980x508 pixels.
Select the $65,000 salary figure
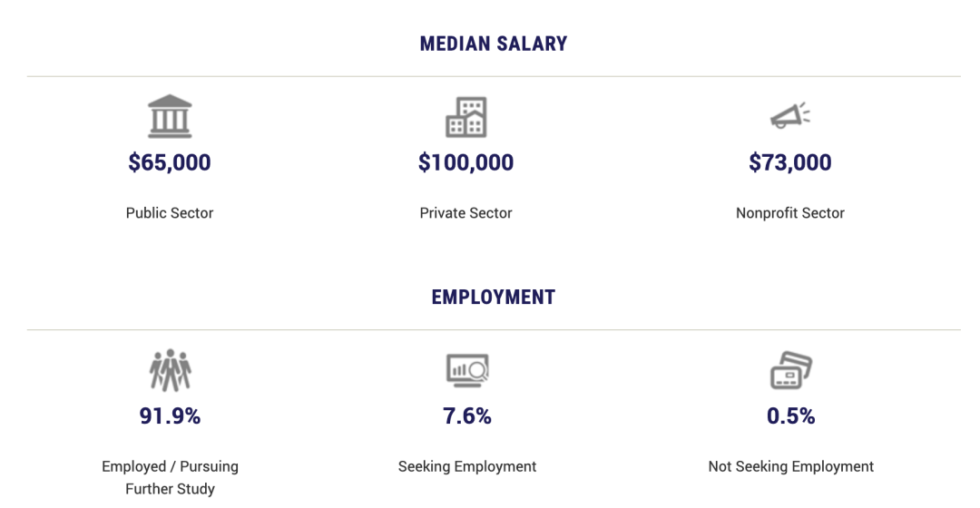[x=170, y=162]
